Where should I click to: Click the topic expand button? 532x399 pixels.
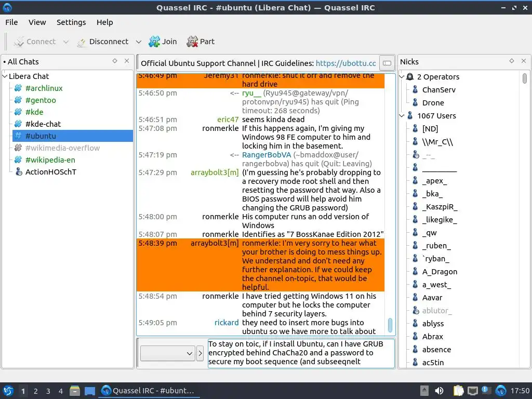tap(387, 63)
